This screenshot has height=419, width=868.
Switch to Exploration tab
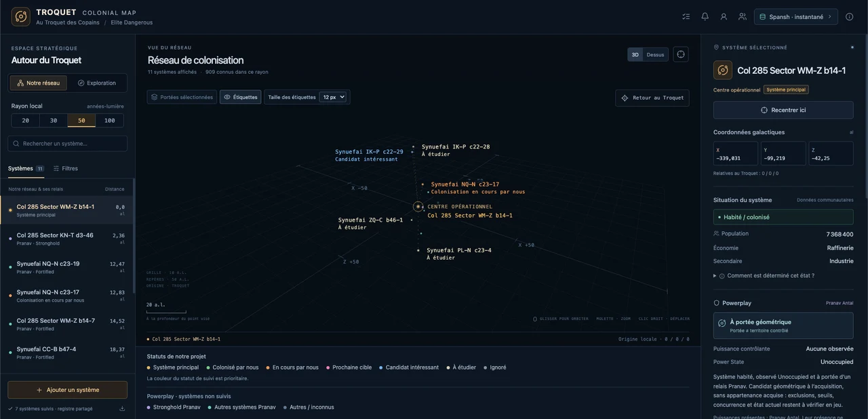[x=97, y=83]
